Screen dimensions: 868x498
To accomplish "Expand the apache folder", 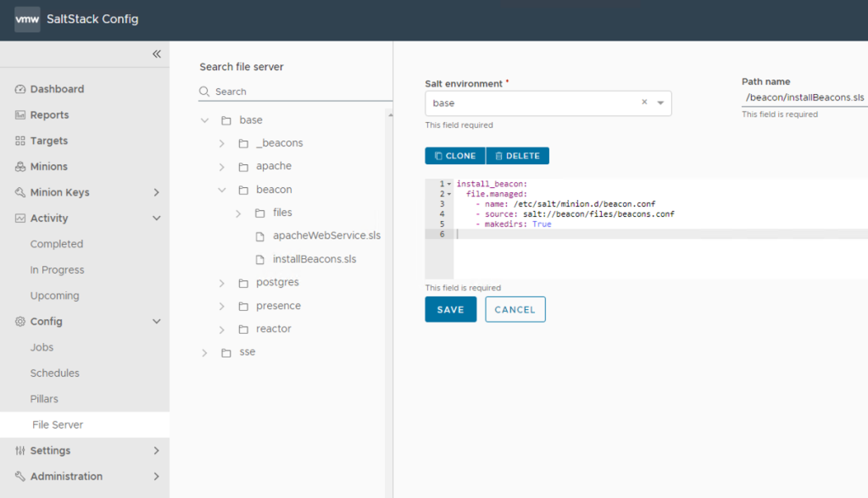I will point(221,167).
